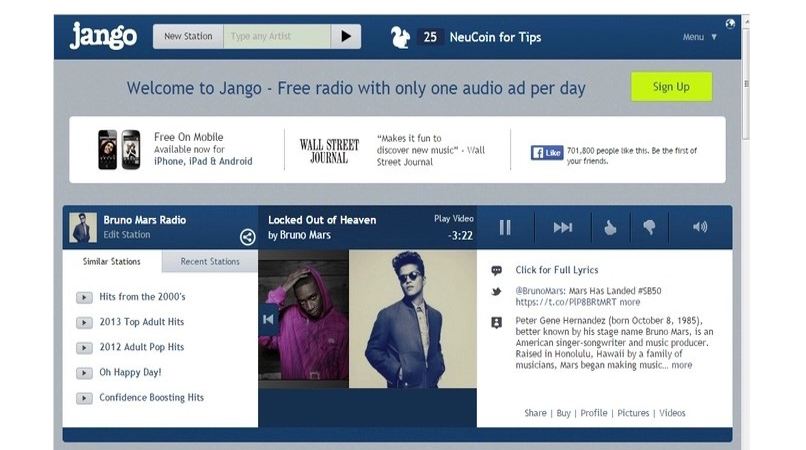Click the globe icon in top corner
This screenshot has width=806, height=450.
click(x=730, y=24)
